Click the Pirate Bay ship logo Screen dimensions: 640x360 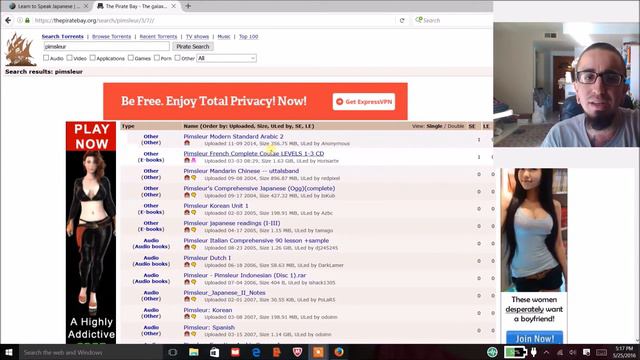(x=20, y=50)
